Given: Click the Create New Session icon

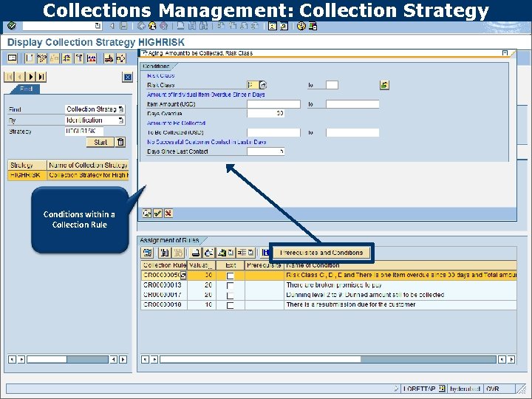Looking at the screenshot, I should [273, 26].
